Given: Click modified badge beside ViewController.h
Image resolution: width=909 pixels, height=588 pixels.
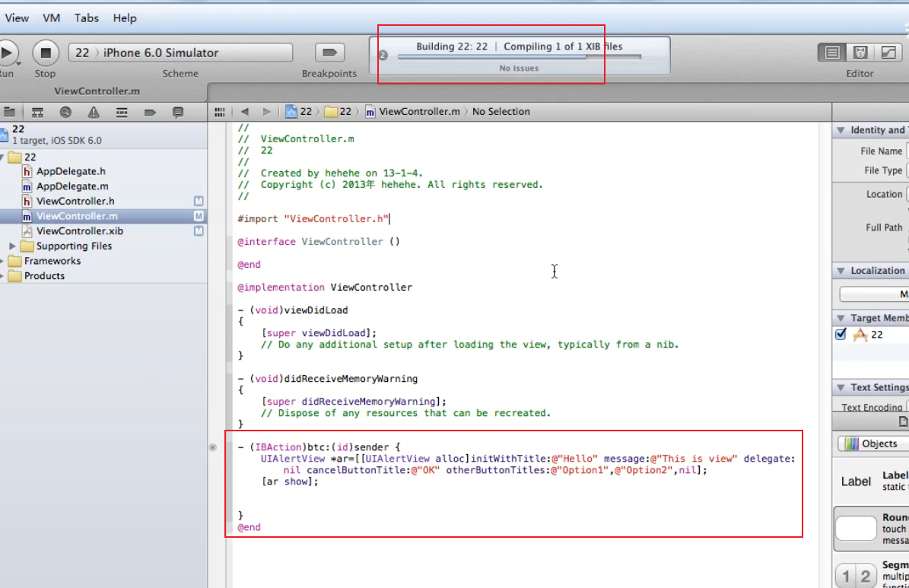Looking at the screenshot, I should 199,202.
